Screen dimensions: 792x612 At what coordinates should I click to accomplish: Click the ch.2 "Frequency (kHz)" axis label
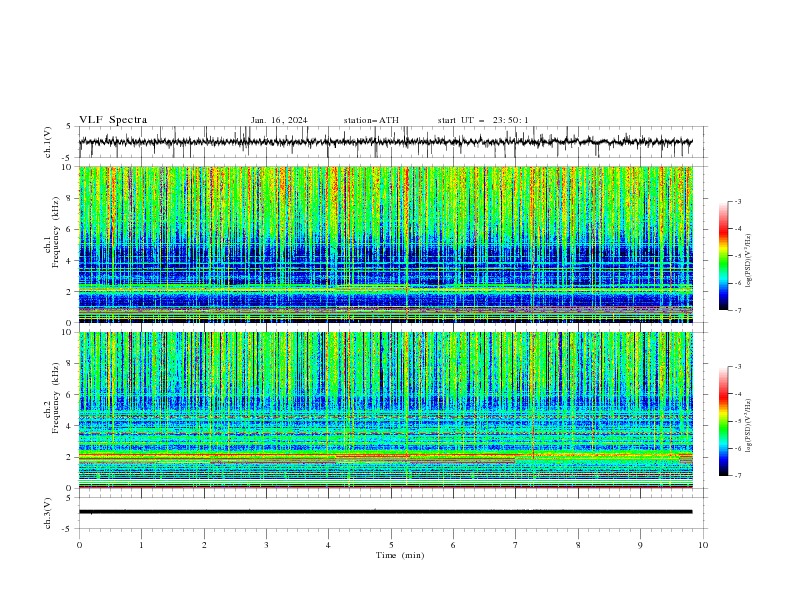click(56, 398)
